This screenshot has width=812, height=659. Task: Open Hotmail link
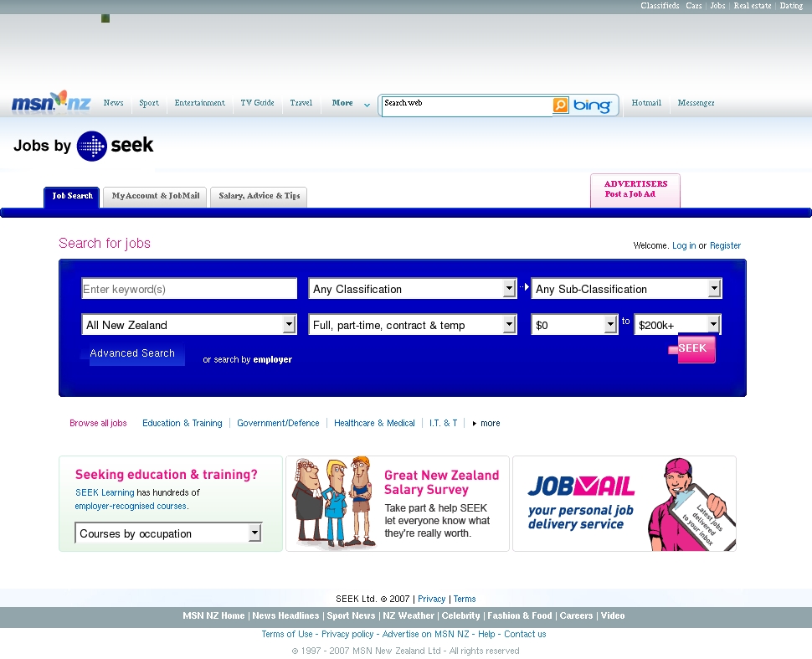click(646, 103)
